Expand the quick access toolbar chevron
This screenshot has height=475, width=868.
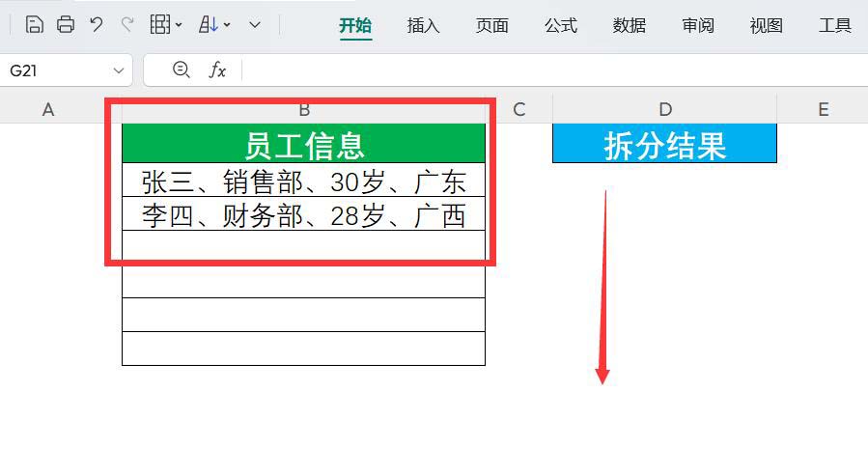point(255,25)
